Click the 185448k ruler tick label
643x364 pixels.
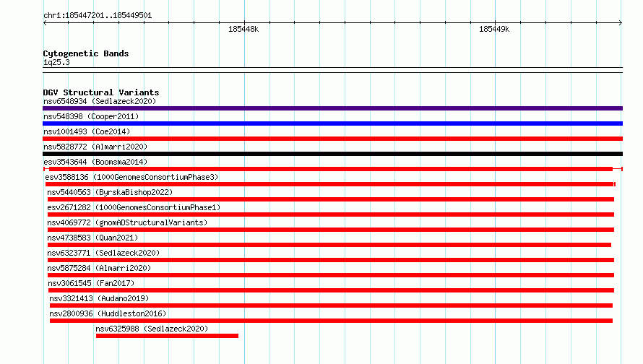243,29
